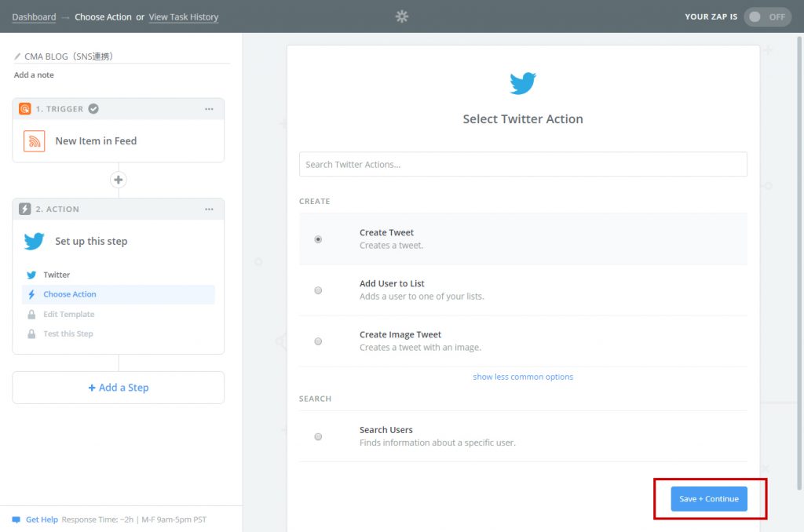804x532 pixels.
Task: Select the Search Users radio button
Action: click(318, 436)
